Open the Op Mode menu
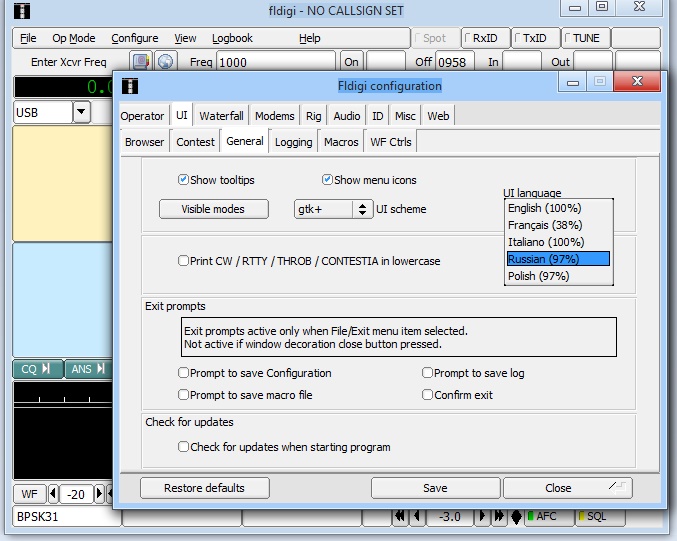This screenshot has width=677, height=541. [x=73, y=38]
